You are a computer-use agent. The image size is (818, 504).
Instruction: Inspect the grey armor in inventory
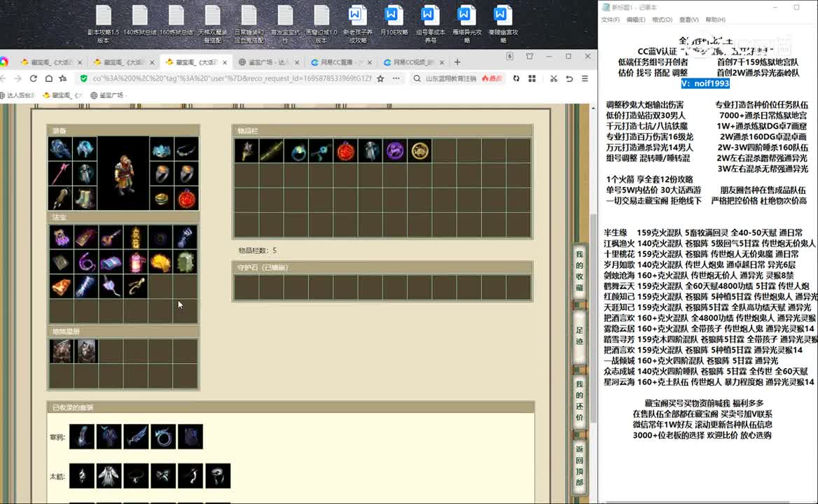pyautogui.click(x=370, y=151)
